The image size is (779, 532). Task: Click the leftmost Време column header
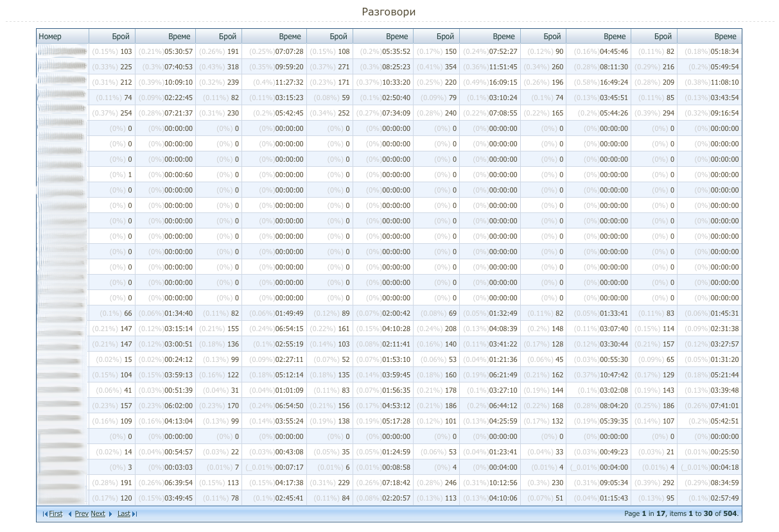tap(179, 37)
